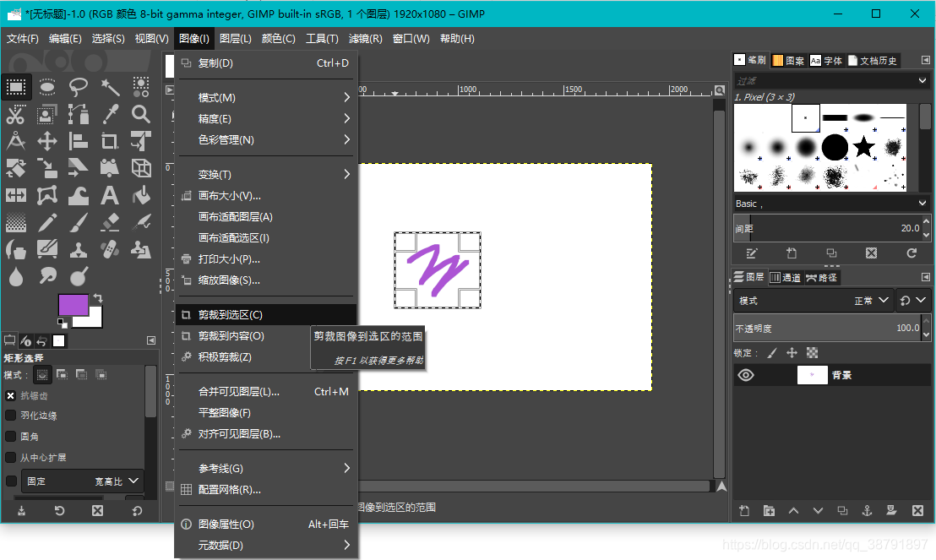The height and width of the screenshot is (560, 936).
Task: Toggle lock alpha channel checkerboard icon
Action: click(812, 353)
